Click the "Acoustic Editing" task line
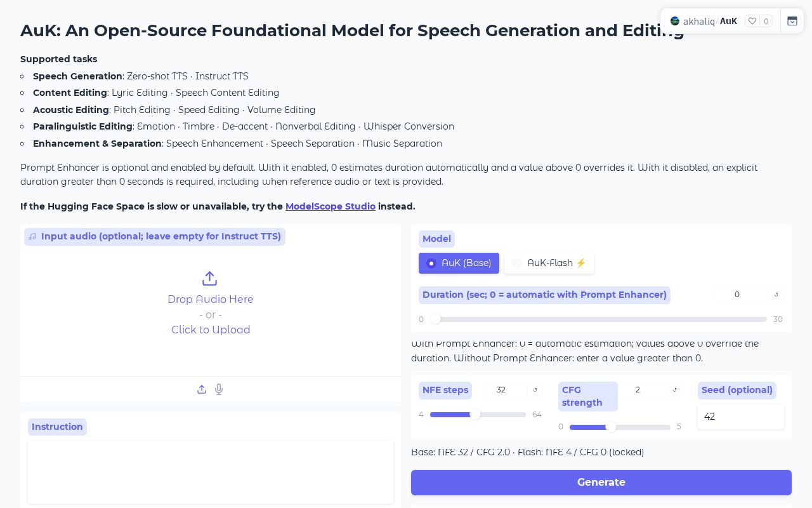Viewport: 812px width, 508px height. point(174,110)
